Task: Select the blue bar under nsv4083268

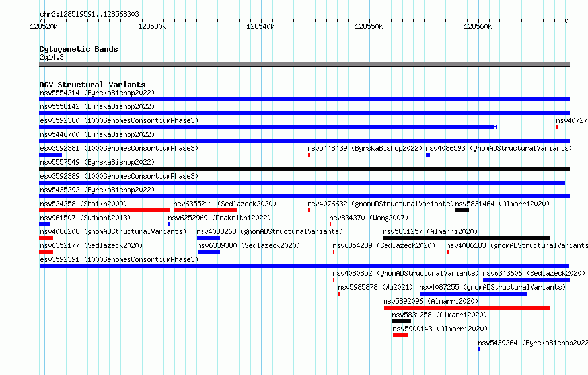Action: point(208,238)
